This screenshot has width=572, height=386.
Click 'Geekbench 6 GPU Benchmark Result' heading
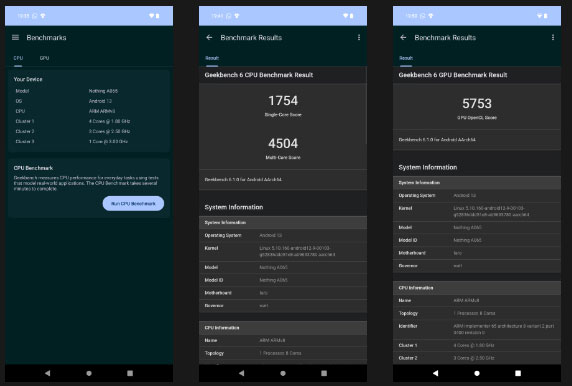[x=453, y=75]
